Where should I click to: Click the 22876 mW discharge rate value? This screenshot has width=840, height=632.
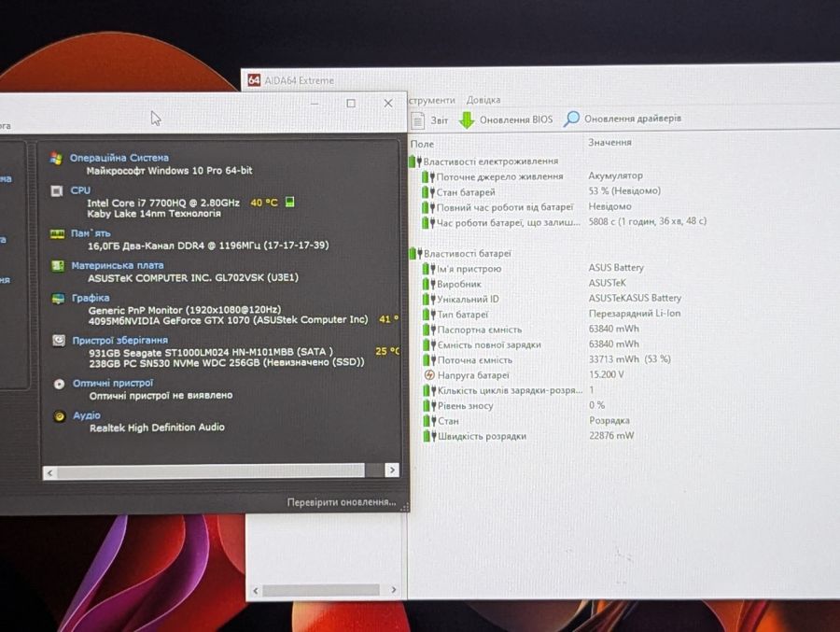click(x=611, y=435)
